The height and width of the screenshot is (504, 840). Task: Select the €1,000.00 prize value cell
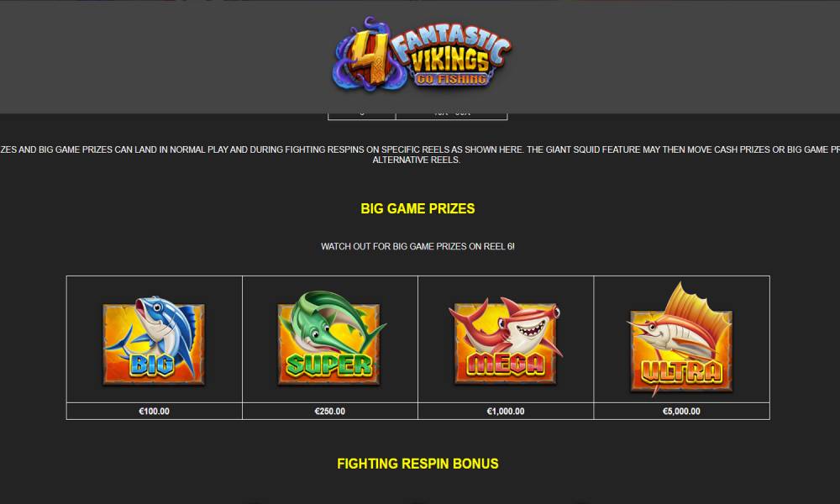pos(506,412)
